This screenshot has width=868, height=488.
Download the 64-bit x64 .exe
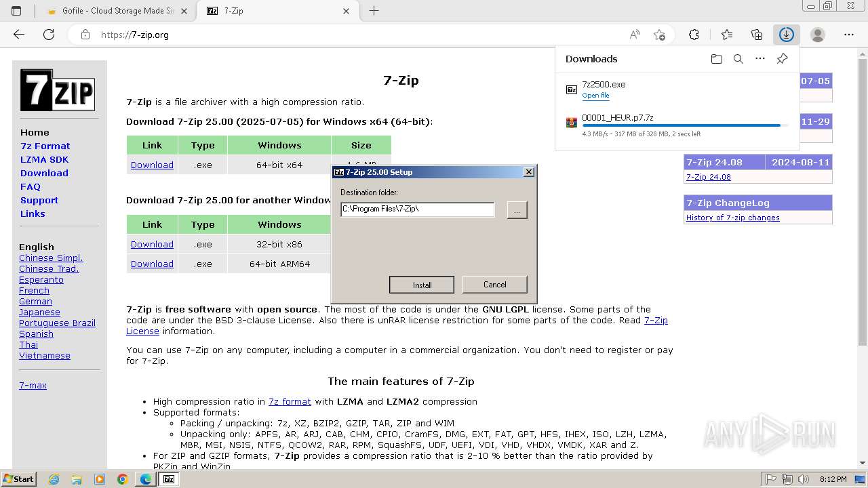click(152, 165)
